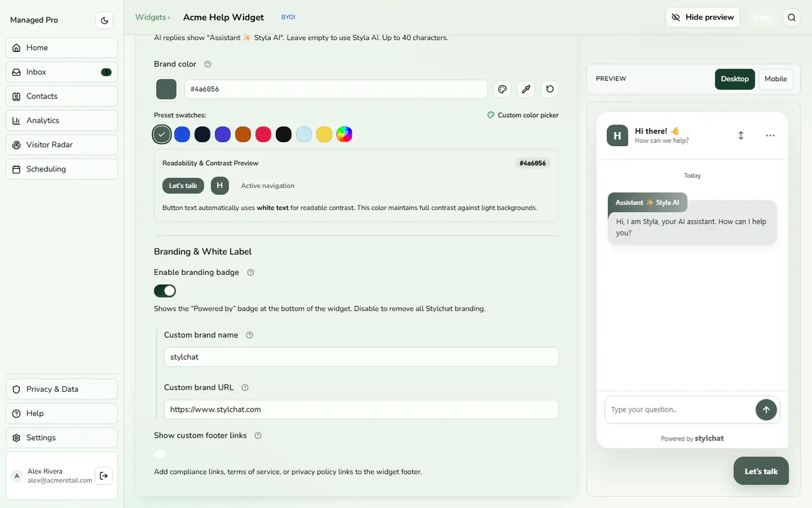This screenshot has height=508, width=812.
Task: Switch preview to Mobile
Action: pos(775,79)
